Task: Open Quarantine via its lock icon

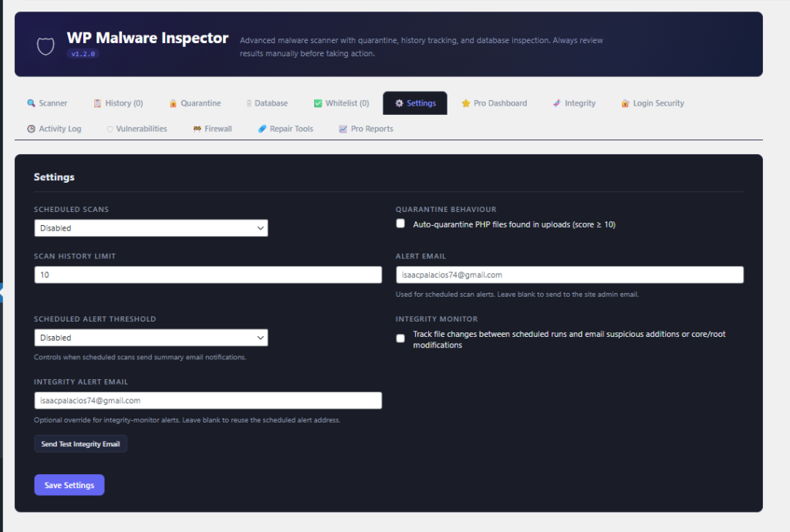Action: pos(173,103)
